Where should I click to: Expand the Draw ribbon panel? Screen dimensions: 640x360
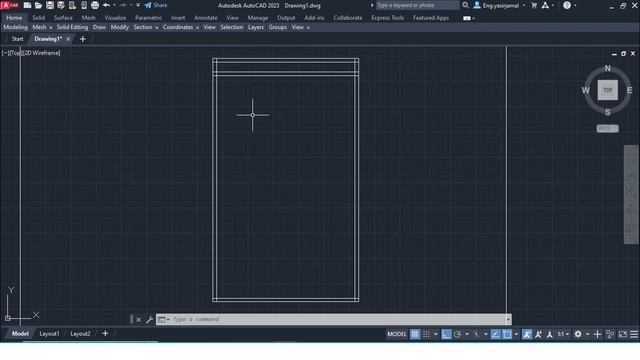point(99,27)
